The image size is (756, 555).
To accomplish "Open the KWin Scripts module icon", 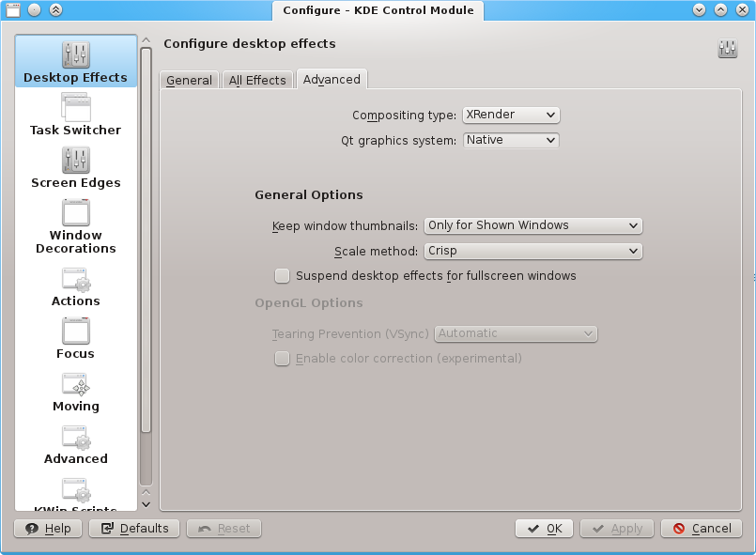I will [x=76, y=490].
